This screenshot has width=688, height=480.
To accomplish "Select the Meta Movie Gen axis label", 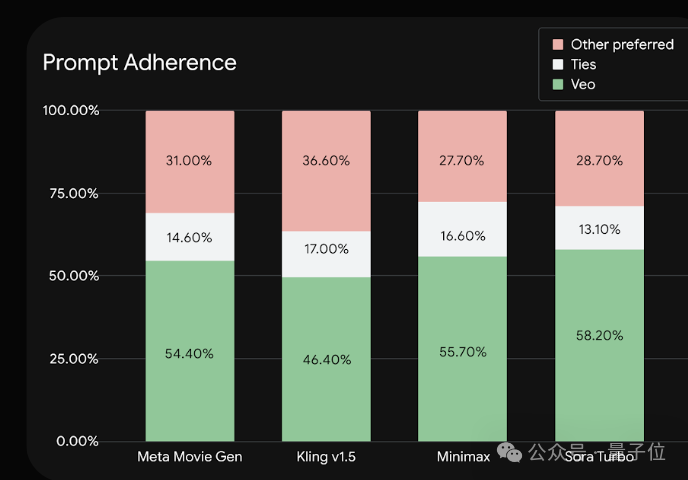I will (x=190, y=457).
